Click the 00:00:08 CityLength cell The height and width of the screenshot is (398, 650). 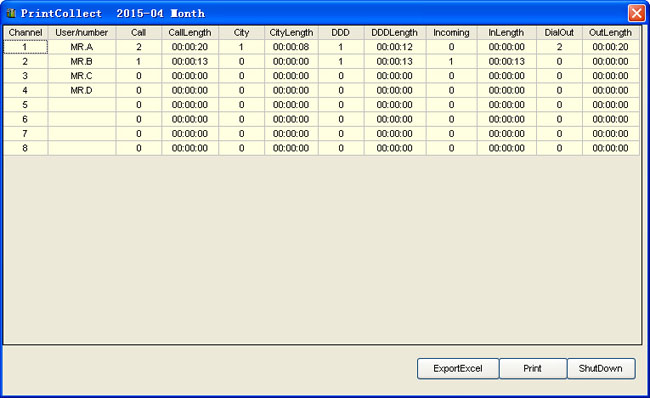click(x=291, y=47)
